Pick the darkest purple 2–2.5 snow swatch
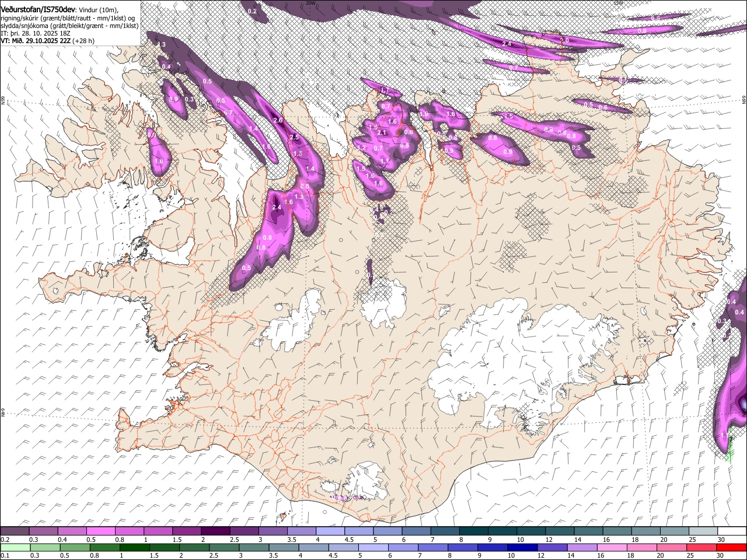747x560 pixels. (215, 531)
